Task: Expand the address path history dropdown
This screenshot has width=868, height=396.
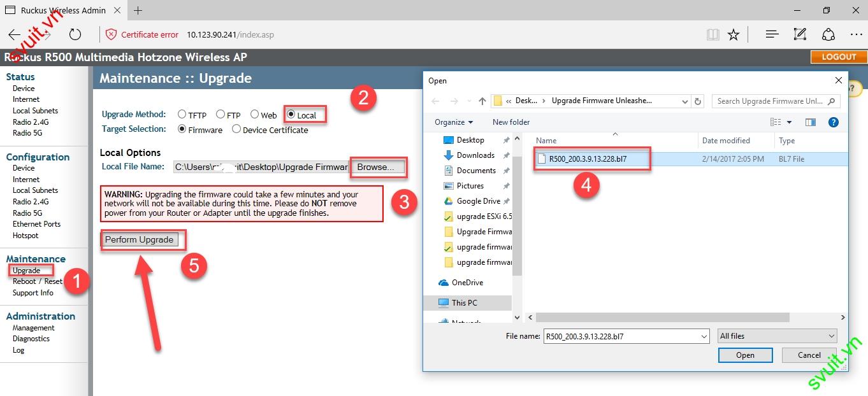Action: [684, 101]
